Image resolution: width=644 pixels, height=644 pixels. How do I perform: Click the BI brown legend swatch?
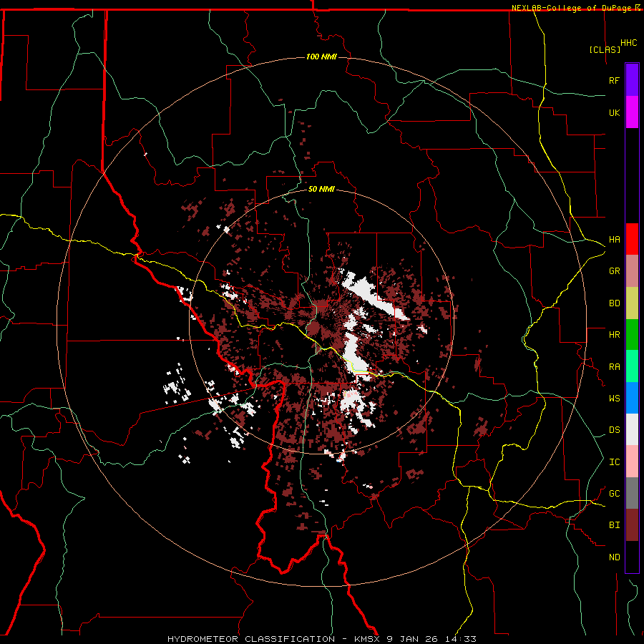632,525
